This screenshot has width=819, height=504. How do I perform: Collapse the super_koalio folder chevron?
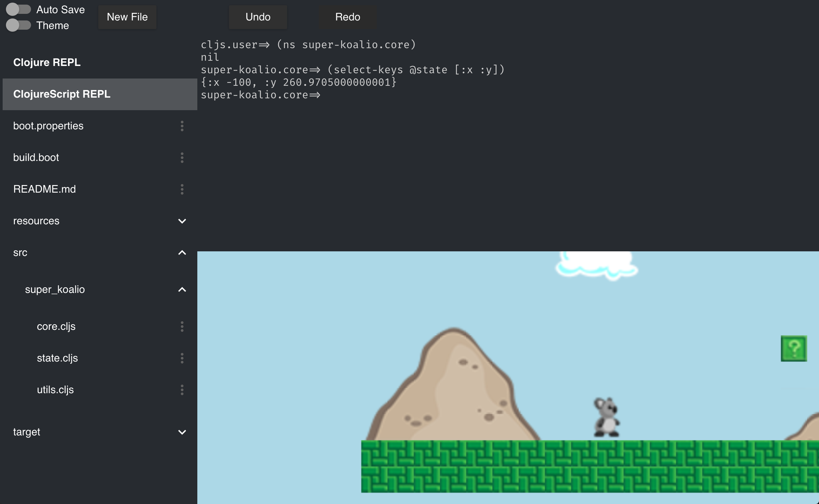coord(182,290)
